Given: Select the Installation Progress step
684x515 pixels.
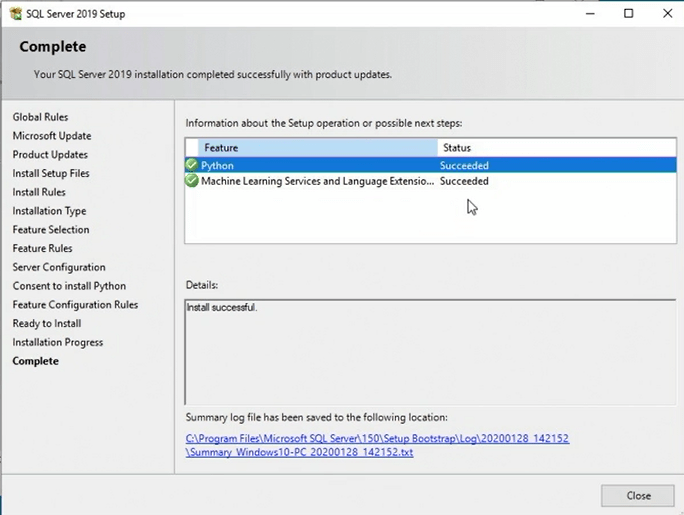Looking at the screenshot, I should tap(57, 342).
